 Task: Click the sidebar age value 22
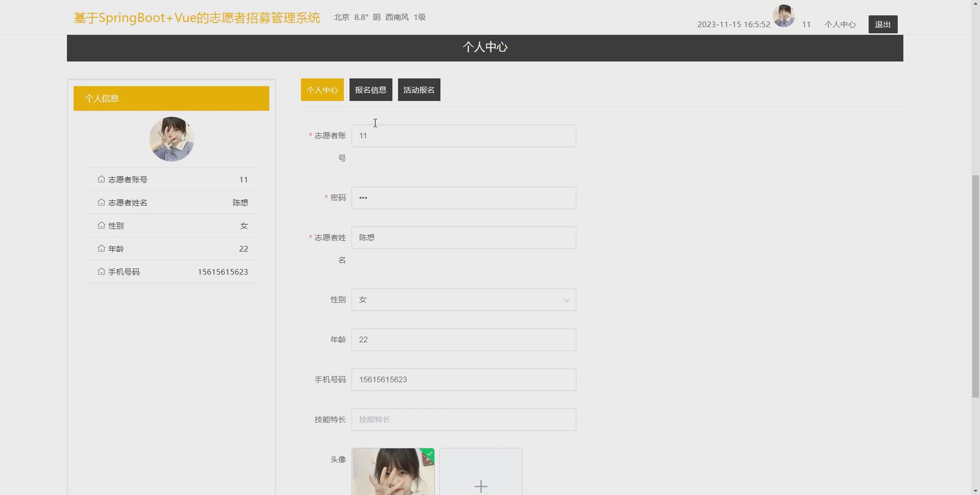(x=243, y=249)
